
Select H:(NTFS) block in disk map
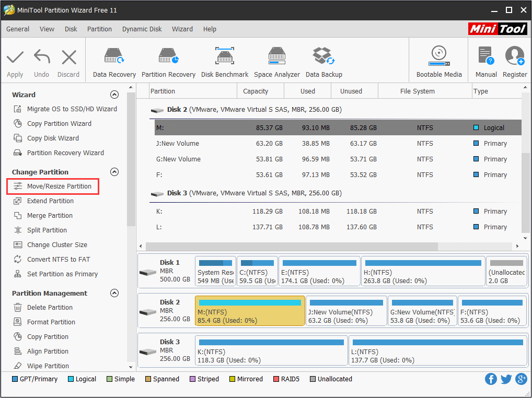click(x=423, y=271)
